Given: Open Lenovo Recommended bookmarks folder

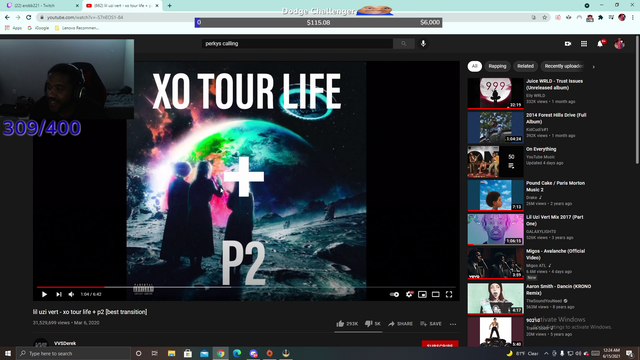Looking at the screenshot, I should pos(76,28).
